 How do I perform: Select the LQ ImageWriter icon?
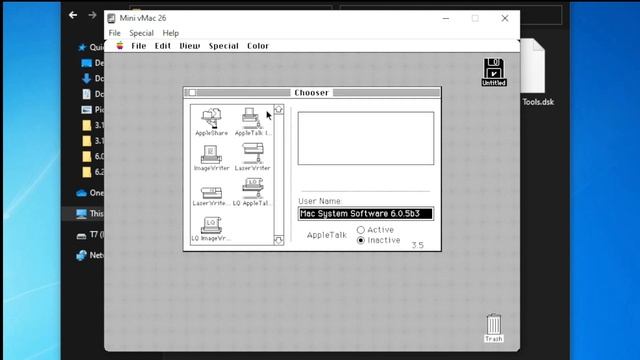[x=211, y=229]
